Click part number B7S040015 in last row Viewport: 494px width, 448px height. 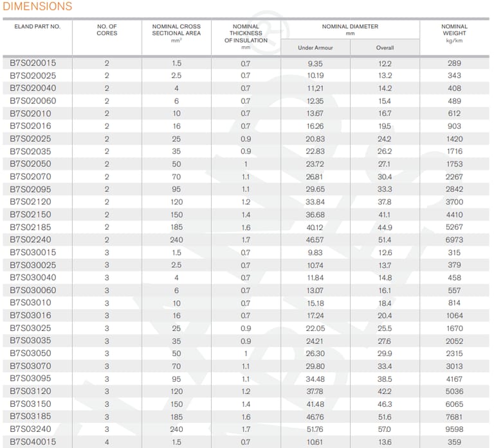pyautogui.click(x=33, y=442)
